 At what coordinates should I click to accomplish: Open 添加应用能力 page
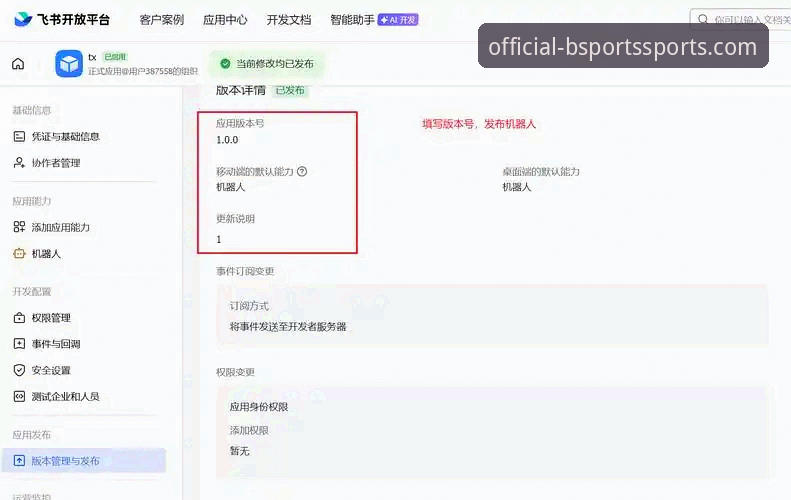pos(61,227)
